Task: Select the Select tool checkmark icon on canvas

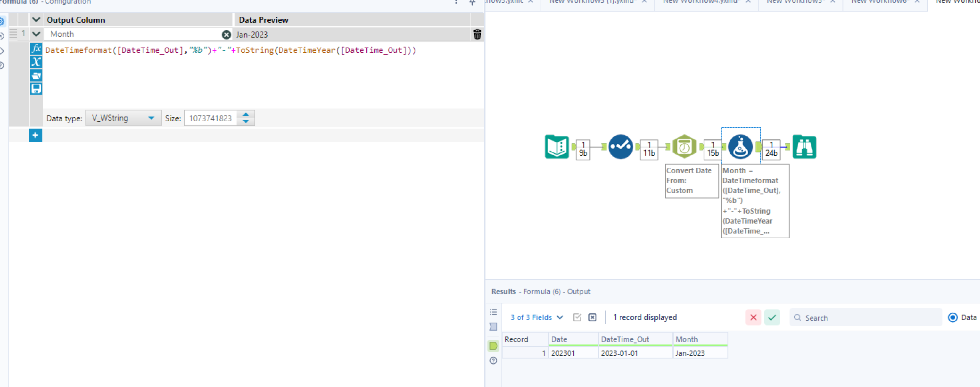Action: (620, 147)
